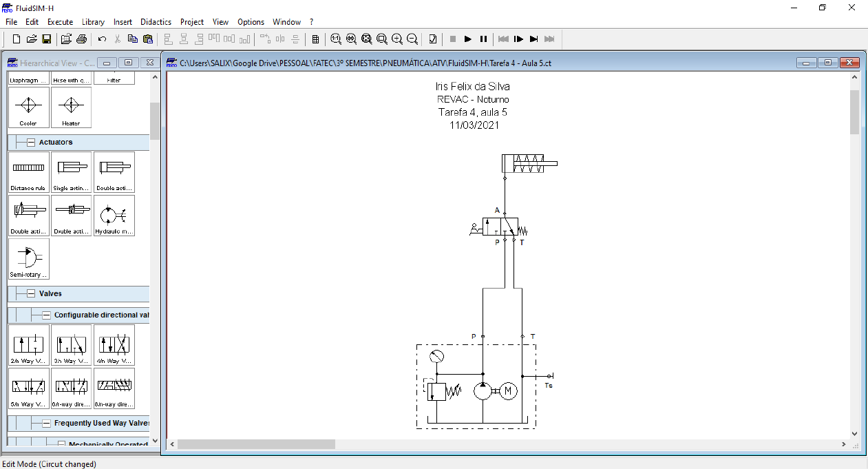Screen dimensions: 868x469
Task: Collapse Configurable directional valves group
Action: [x=46, y=315]
